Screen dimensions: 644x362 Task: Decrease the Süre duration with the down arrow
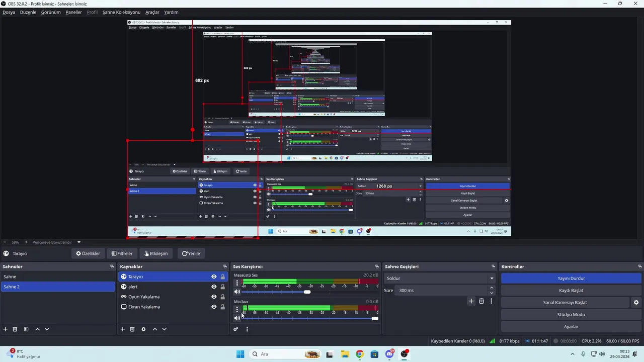(492, 293)
